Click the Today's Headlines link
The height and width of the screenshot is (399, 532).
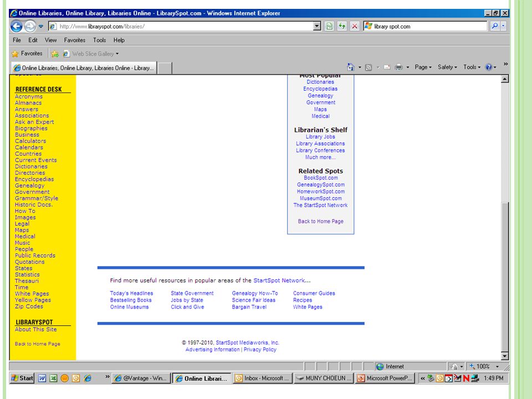[x=131, y=293]
